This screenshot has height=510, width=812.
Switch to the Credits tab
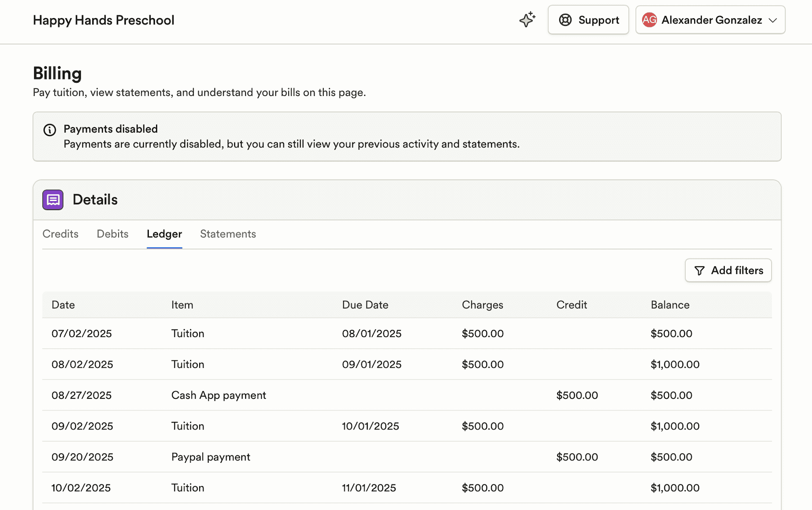[60, 234]
